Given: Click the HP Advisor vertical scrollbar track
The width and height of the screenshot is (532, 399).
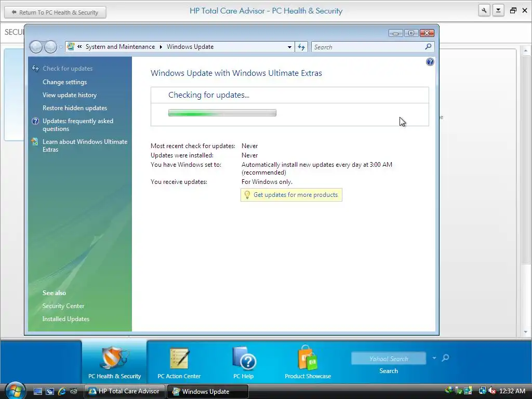Looking at the screenshot, I should click(526, 192).
